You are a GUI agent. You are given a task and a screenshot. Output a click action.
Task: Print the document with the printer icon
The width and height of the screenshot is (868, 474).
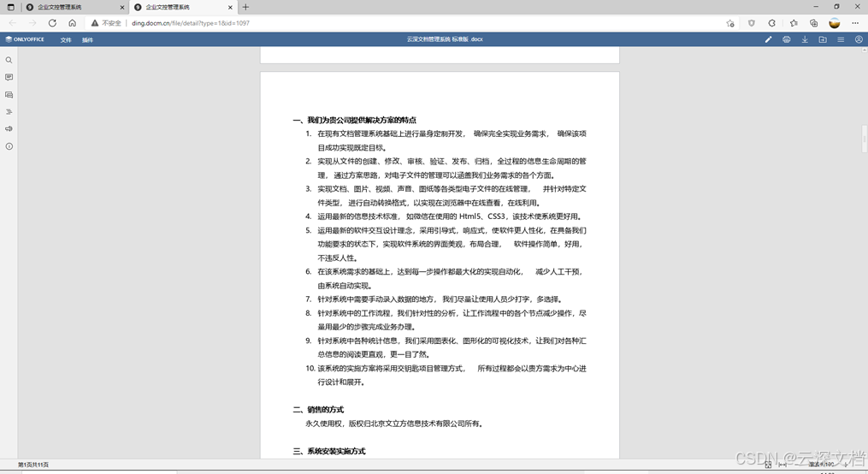click(787, 39)
